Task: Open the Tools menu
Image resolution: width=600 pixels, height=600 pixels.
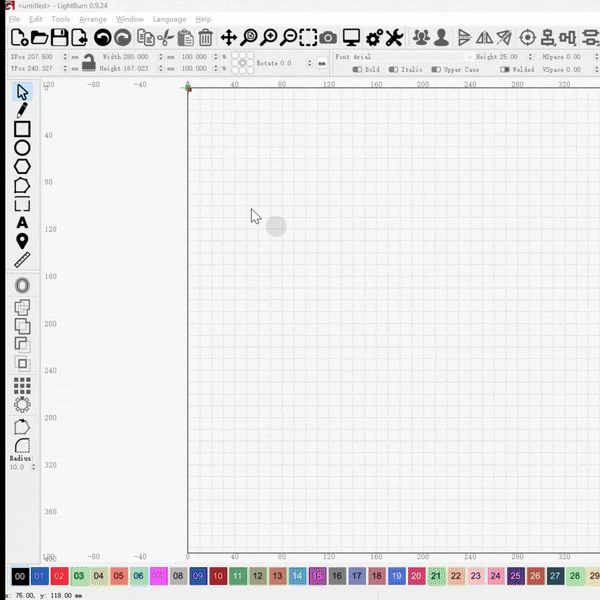Action: pyautogui.click(x=61, y=19)
